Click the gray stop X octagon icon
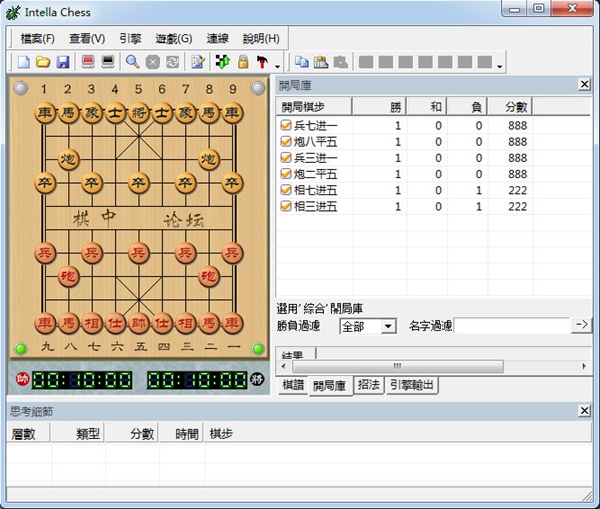Image resolution: width=600 pixels, height=509 pixels. [x=153, y=62]
